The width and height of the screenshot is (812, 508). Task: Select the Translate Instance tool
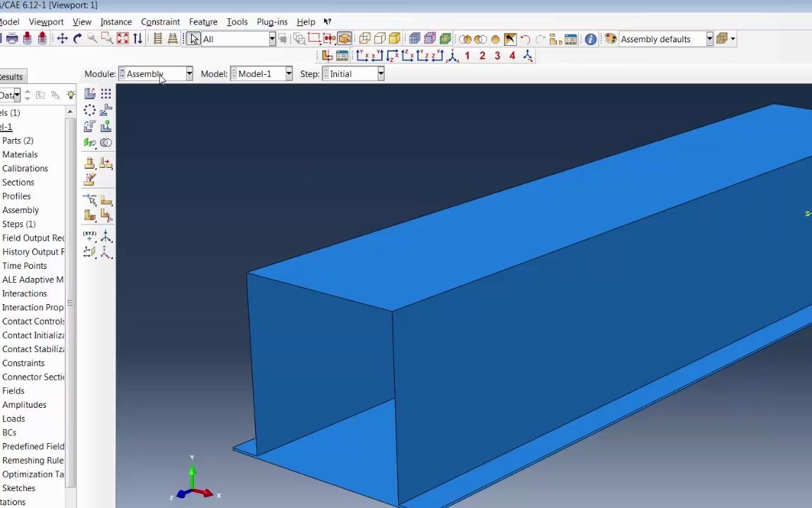coord(106,109)
